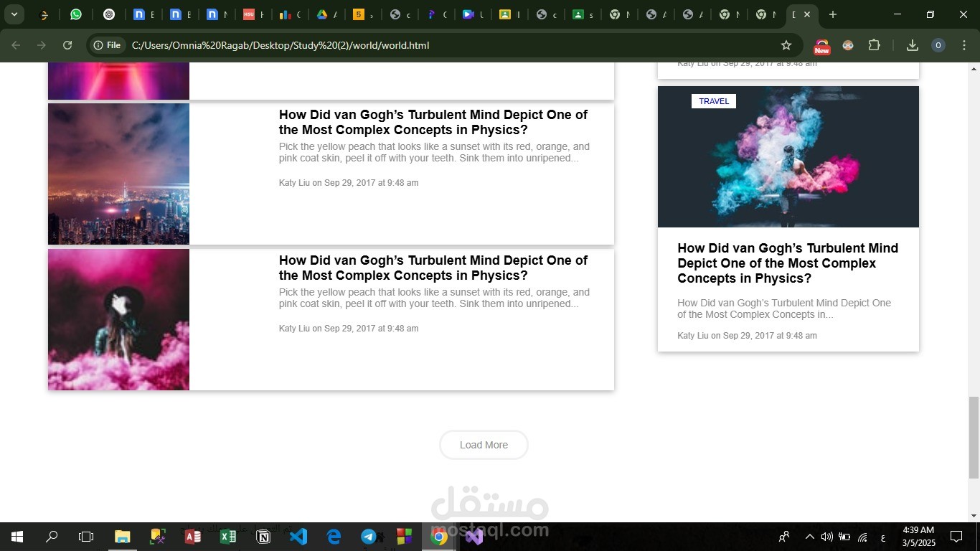Click the Travel card's Katy Liu byline
Viewport: 980px width, 551px height.
(747, 336)
